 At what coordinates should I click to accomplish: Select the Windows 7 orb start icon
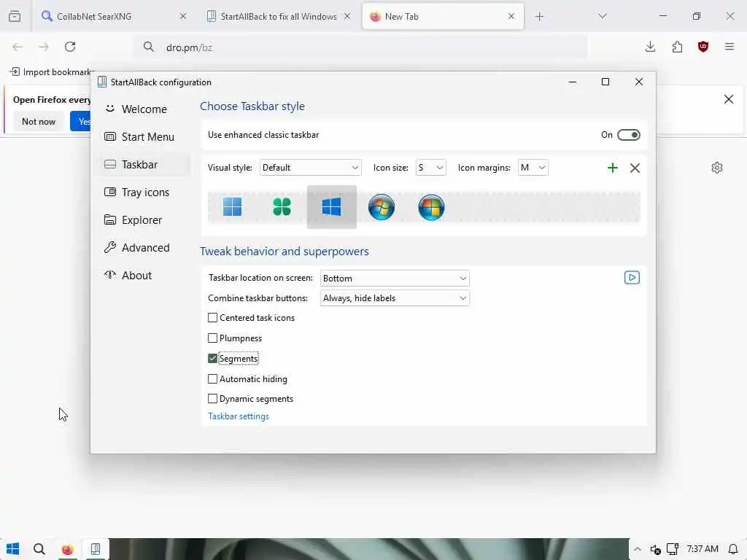pyautogui.click(x=382, y=207)
